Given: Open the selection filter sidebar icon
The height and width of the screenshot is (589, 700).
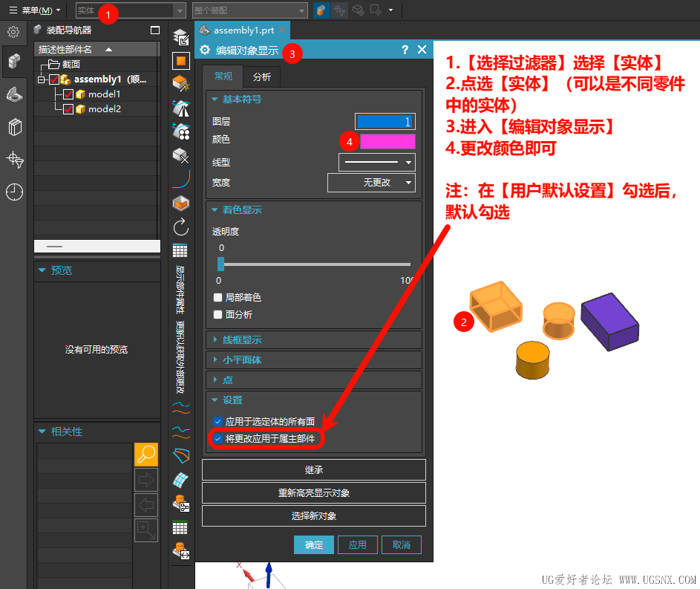Looking at the screenshot, I should coord(15,160).
